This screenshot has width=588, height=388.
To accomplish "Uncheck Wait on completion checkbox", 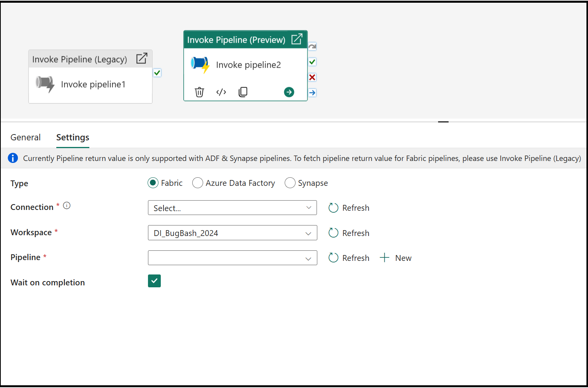I will (x=154, y=281).
